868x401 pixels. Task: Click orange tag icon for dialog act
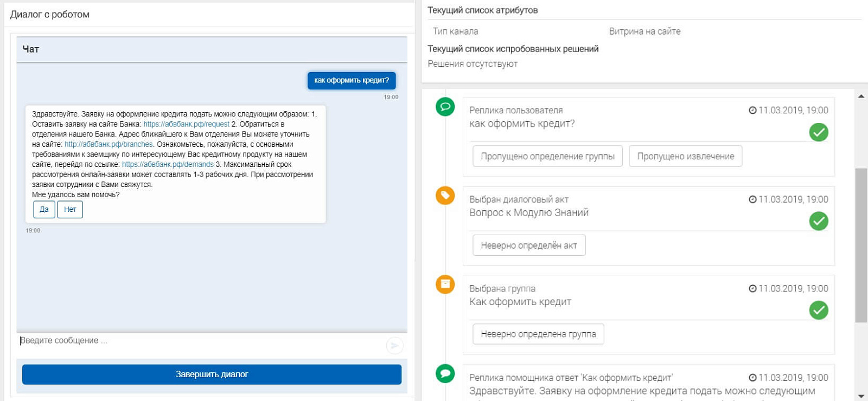tap(445, 195)
